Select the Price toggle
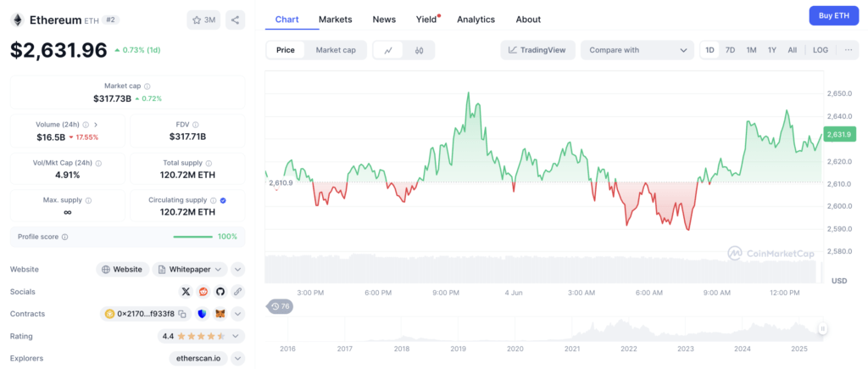The width and height of the screenshot is (868, 369). coord(286,50)
